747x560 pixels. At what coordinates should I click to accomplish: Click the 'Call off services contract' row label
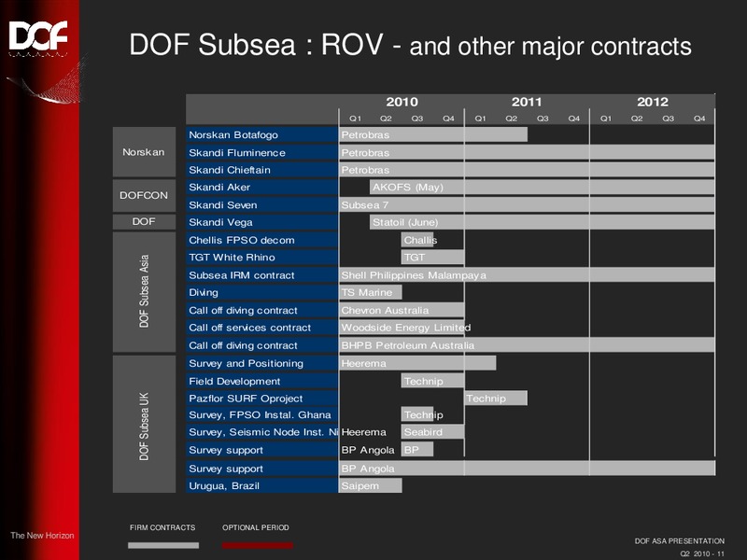[x=261, y=328]
